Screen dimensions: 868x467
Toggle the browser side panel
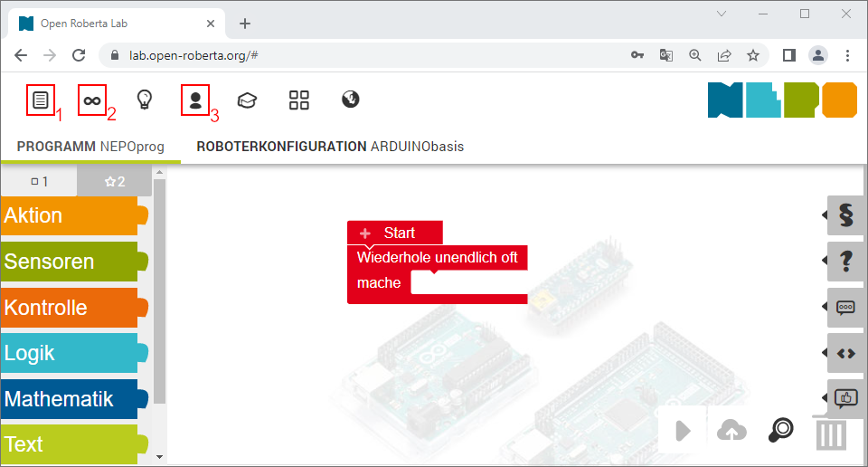(788, 55)
